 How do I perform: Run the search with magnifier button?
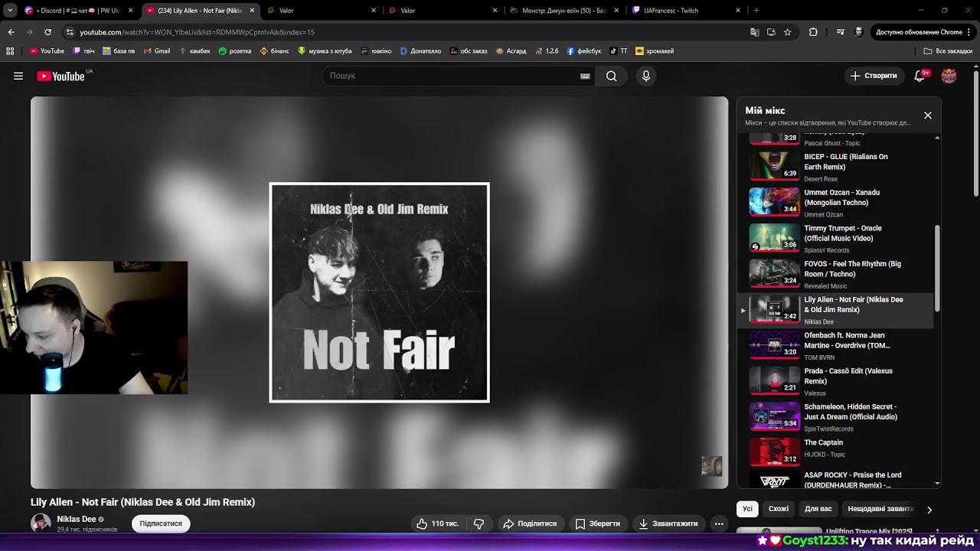[611, 76]
